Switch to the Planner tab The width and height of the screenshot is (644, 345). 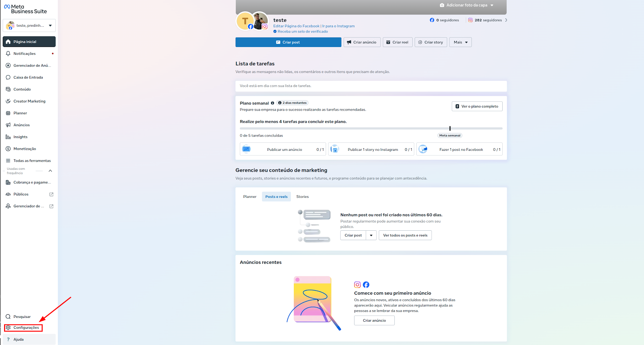tap(250, 197)
